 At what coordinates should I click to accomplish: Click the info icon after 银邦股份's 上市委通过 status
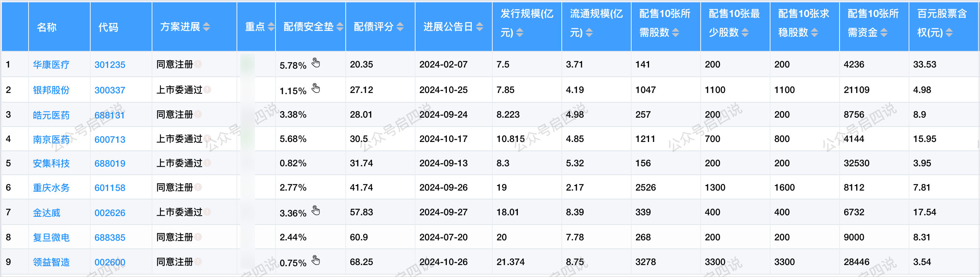(x=208, y=90)
